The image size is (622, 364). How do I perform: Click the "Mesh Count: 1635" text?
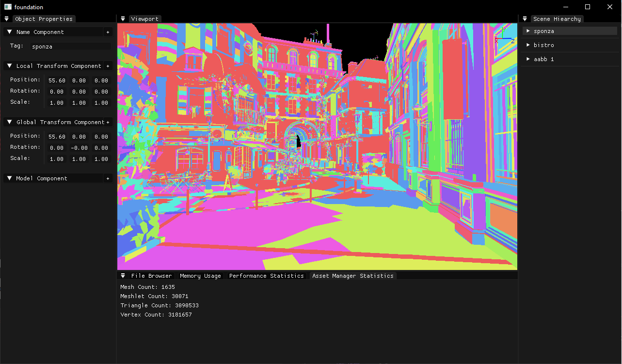point(147,287)
